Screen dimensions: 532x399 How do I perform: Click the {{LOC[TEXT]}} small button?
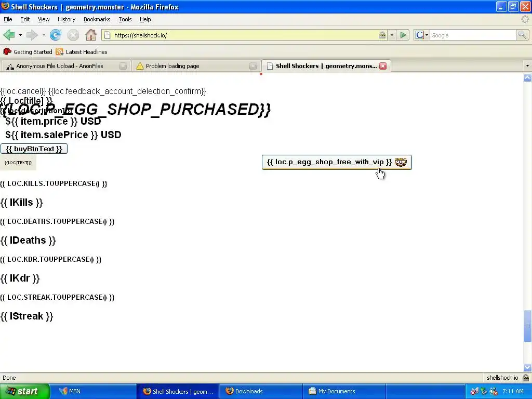(x=18, y=163)
